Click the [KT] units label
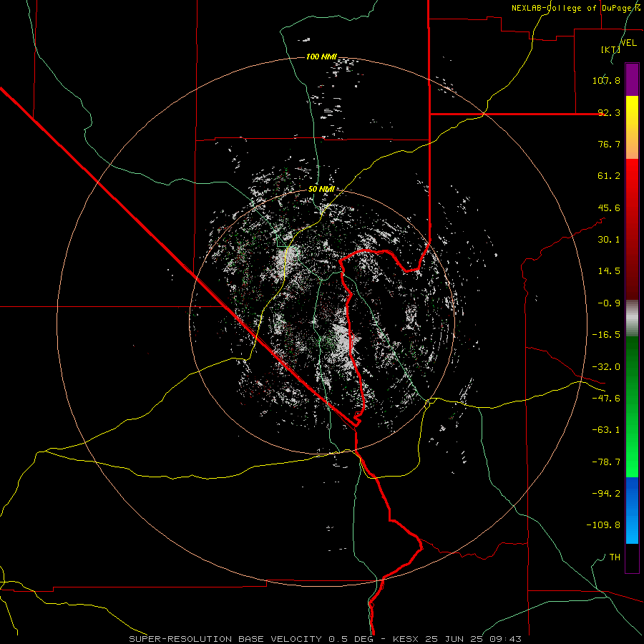 tap(610, 49)
